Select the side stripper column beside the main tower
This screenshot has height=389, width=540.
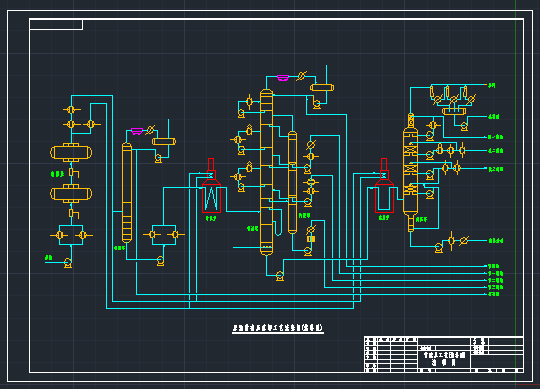(292, 182)
